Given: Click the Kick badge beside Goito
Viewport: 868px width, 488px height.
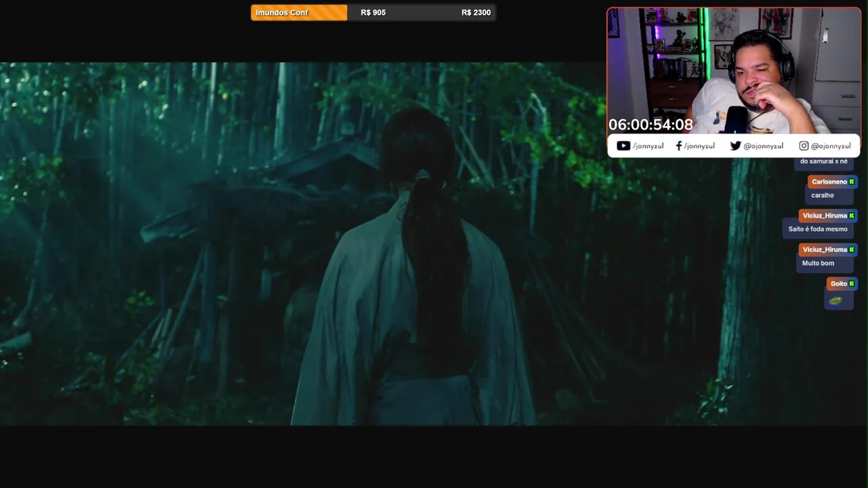Looking at the screenshot, I should [852, 283].
